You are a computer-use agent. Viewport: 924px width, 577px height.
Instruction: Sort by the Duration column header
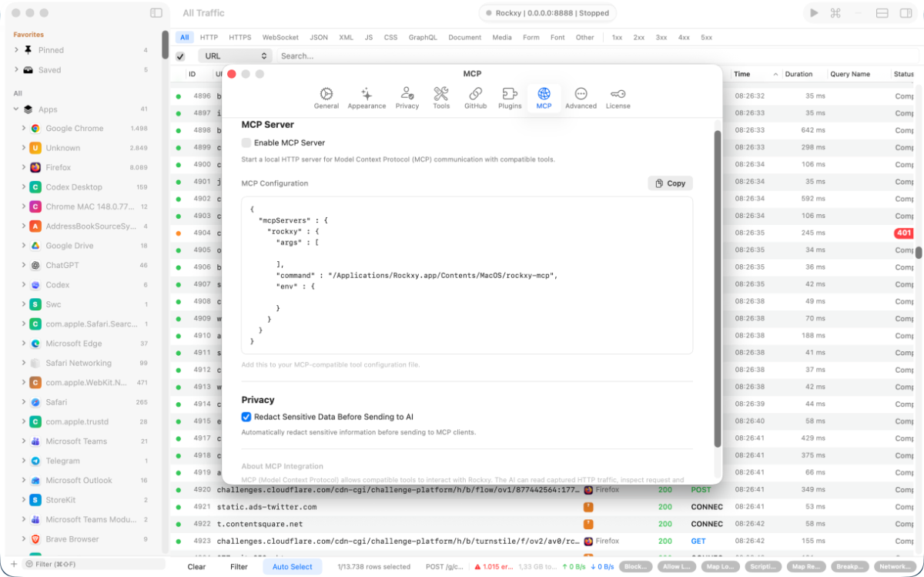click(x=804, y=74)
